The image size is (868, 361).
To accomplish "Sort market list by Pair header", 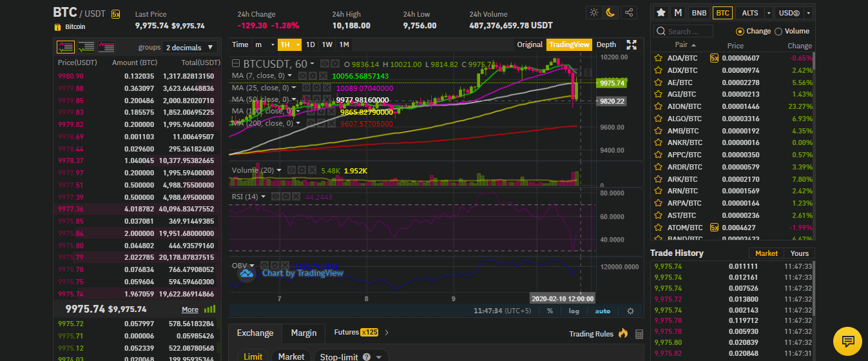I will (684, 45).
